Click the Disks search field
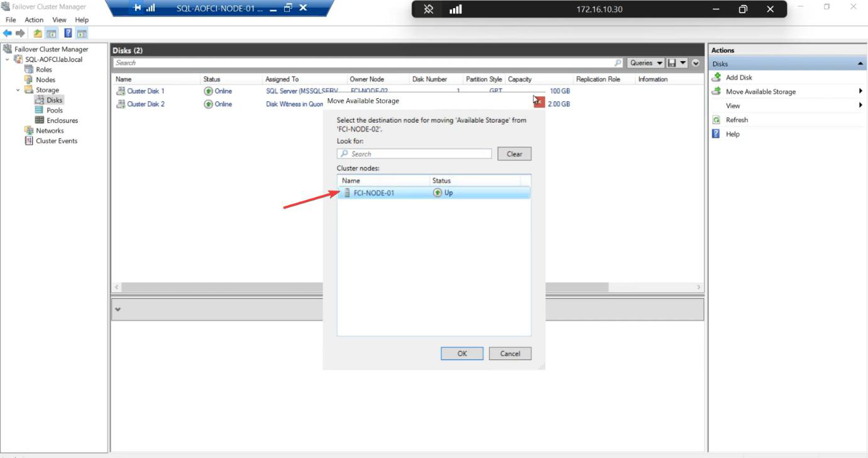 coord(369,63)
